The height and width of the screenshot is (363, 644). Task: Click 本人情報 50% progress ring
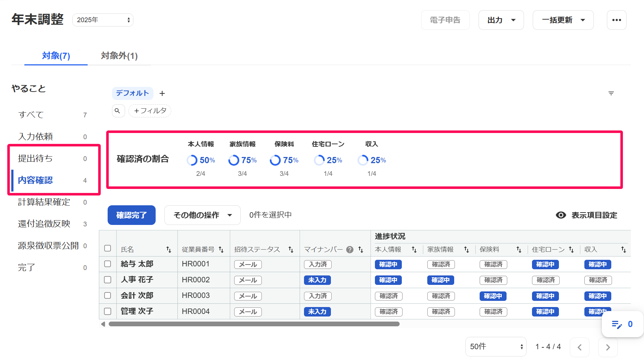(192, 160)
